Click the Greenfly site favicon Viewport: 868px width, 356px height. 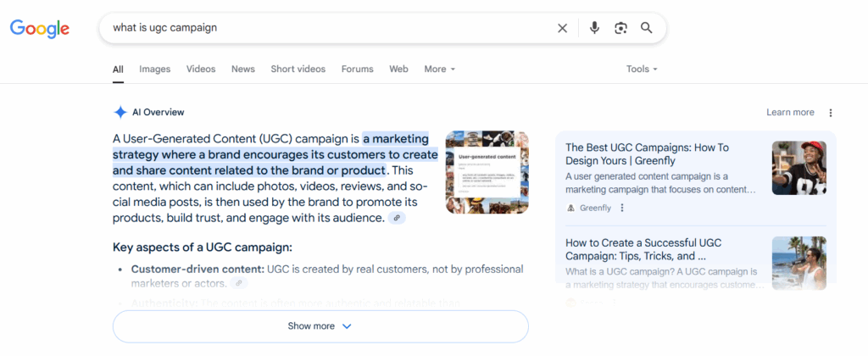click(571, 209)
